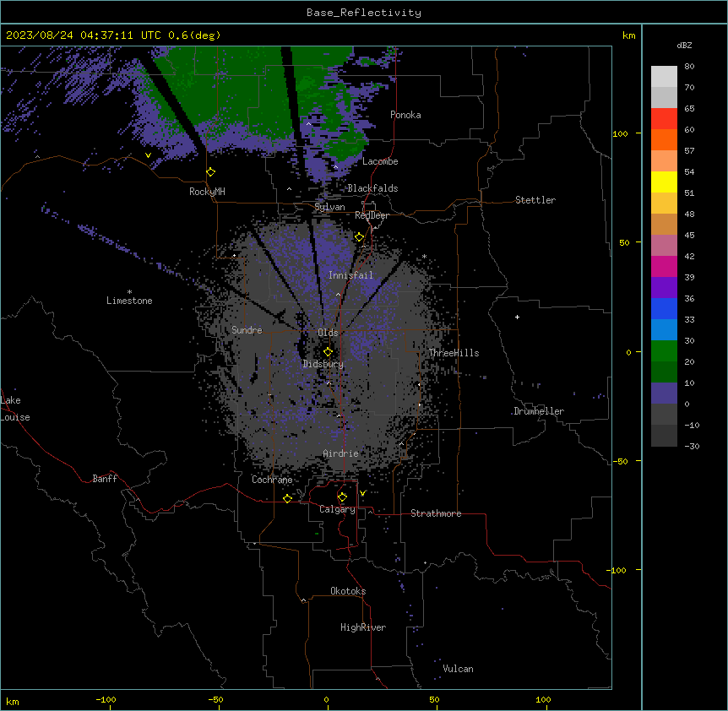Click the Banff label
Screen dimensions: 728x711
pos(105,479)
